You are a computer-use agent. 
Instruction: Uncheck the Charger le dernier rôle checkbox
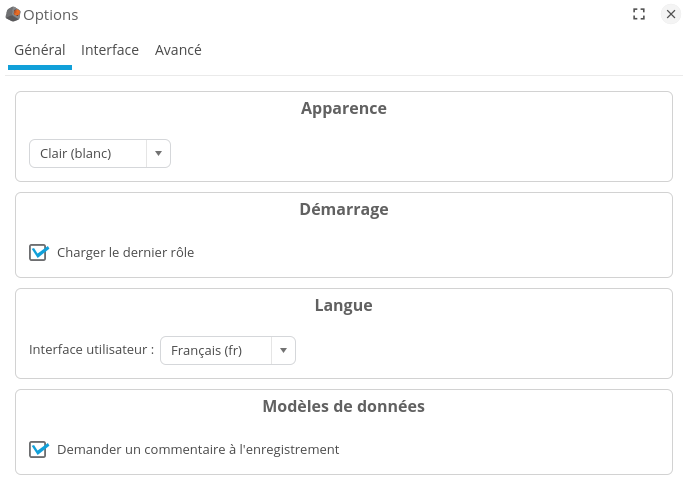[38, 253]
